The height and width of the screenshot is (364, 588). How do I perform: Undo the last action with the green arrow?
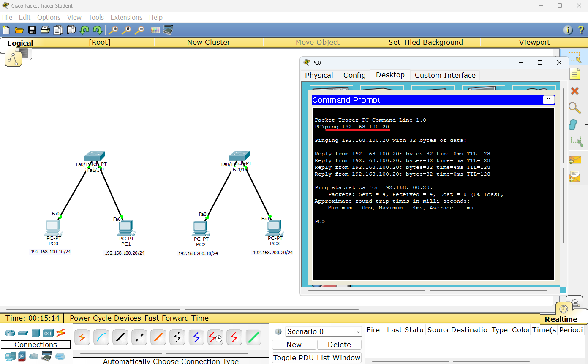click(84, 30)
